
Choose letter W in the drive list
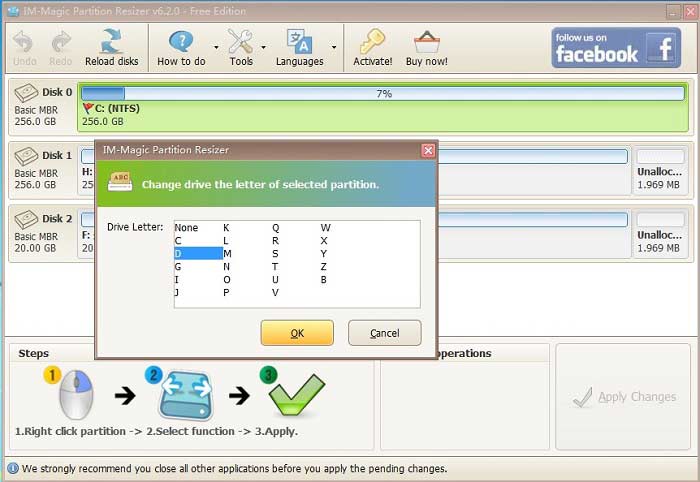click(x=325, y=228)
